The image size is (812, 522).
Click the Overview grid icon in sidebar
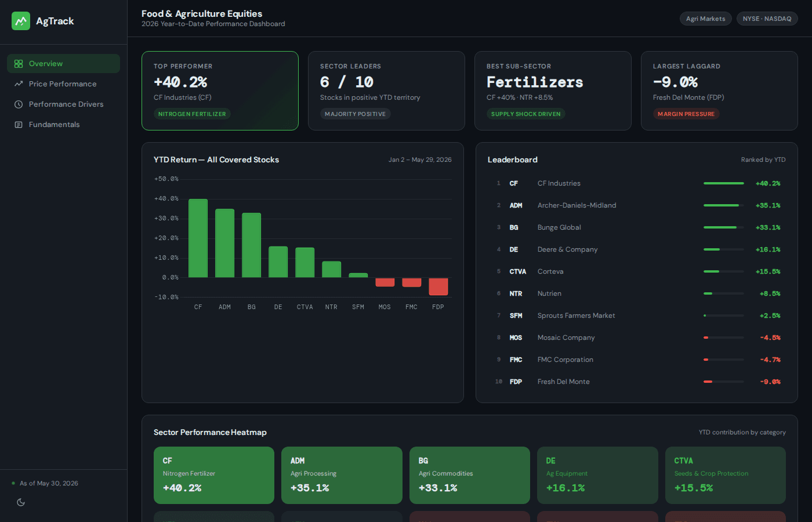(19, 64)
